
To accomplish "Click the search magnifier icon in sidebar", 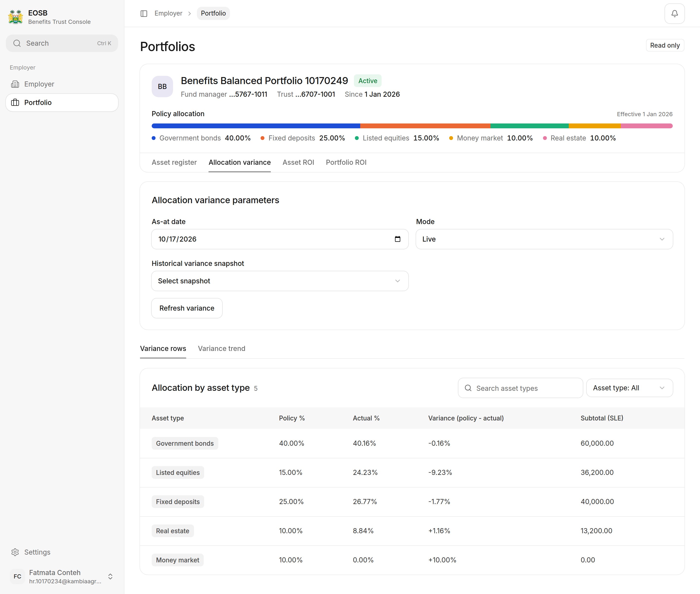I will 17,44.
